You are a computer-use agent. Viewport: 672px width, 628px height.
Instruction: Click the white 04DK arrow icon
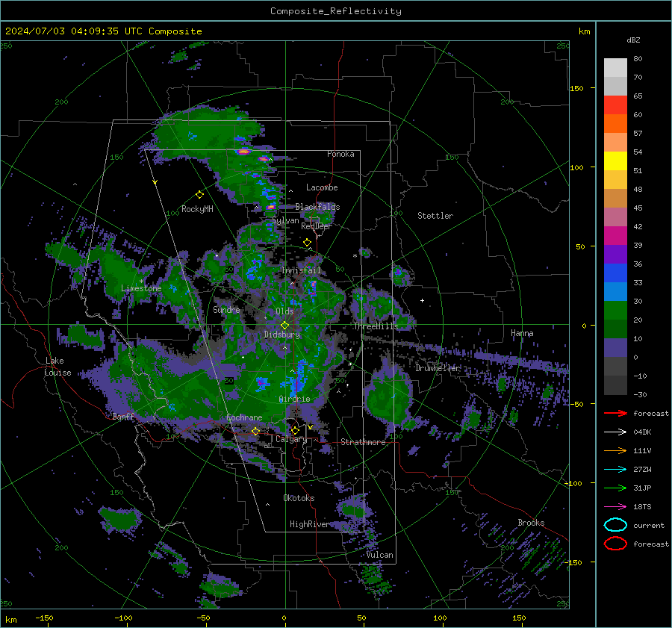pos(615,432)
